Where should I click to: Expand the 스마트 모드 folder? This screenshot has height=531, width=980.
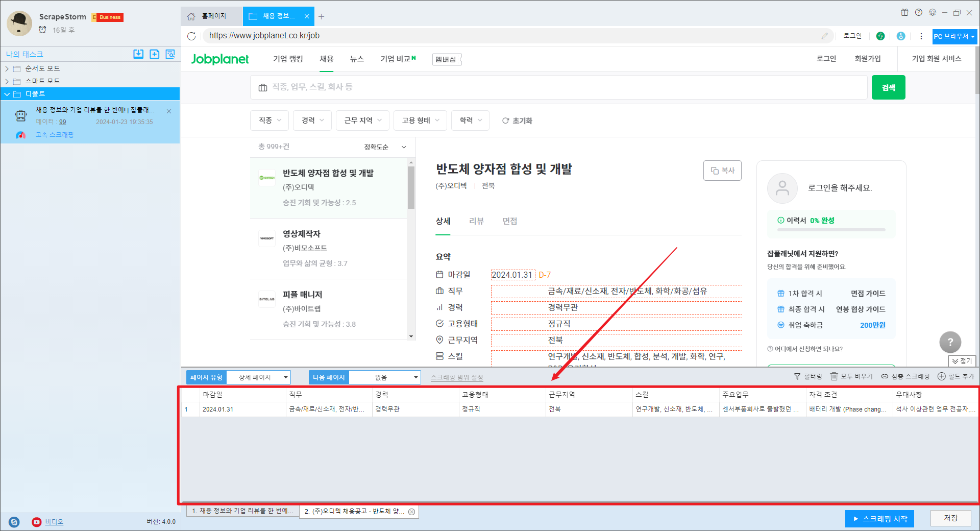coord(7,81)
